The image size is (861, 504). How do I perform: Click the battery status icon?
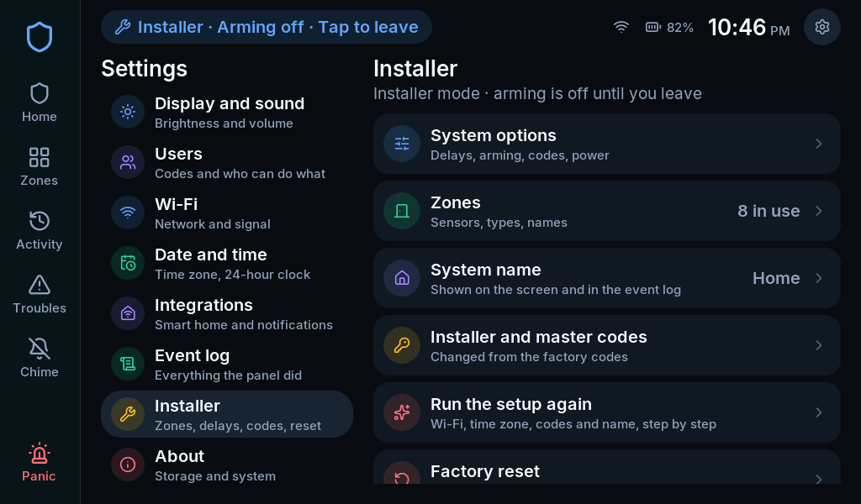coord(652,27)
